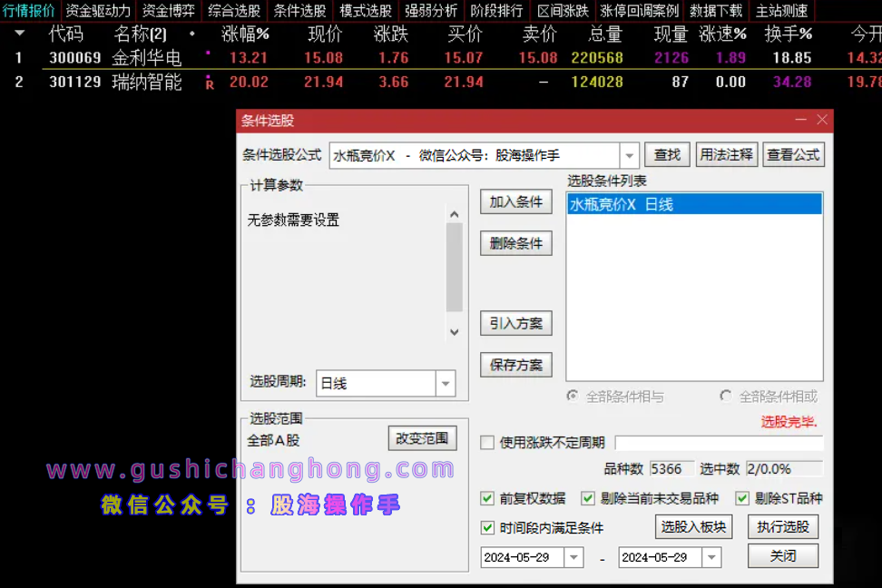Click 改变范围 button
The height and width of the screenshot is (588, 882).
422,438
